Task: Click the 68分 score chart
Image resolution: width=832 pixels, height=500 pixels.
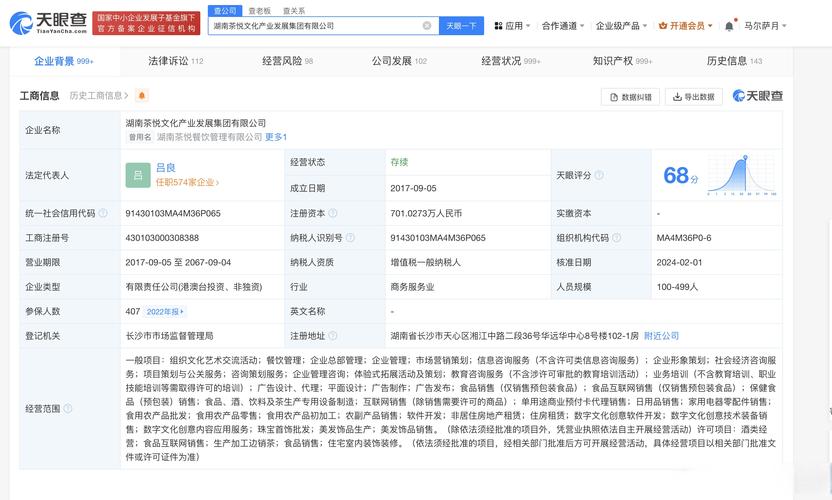Action: tap(719, 175)
